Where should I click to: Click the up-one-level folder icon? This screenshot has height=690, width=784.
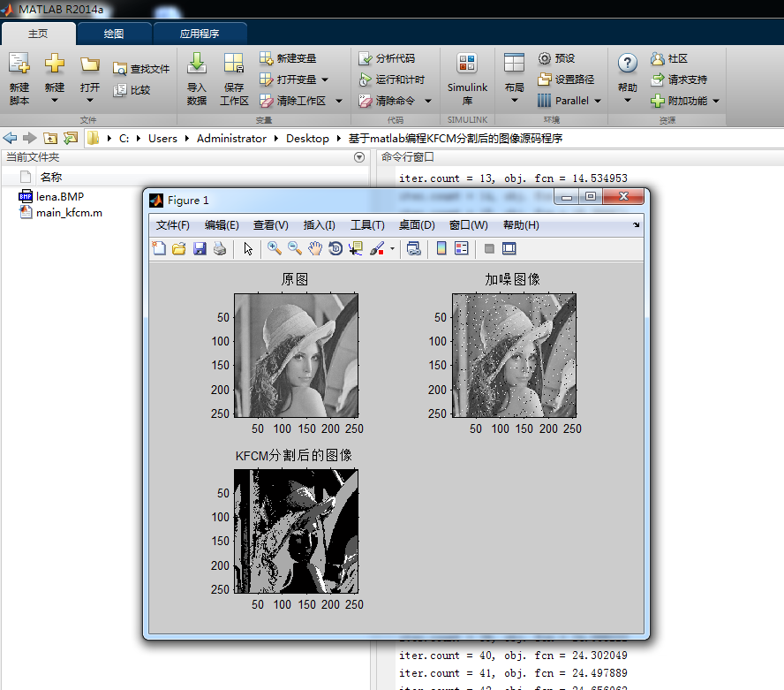point(50,138)
